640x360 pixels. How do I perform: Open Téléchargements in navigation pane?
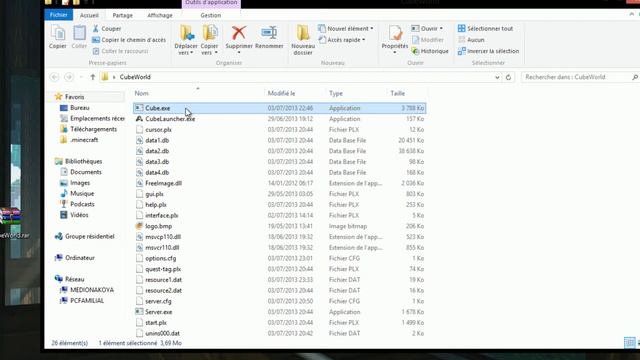93,129
